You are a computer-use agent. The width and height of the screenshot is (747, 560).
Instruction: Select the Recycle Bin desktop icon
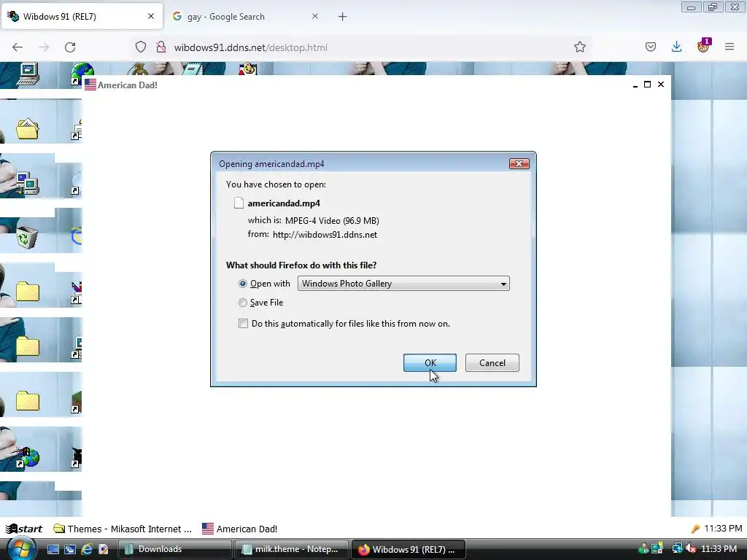point(27,237)
